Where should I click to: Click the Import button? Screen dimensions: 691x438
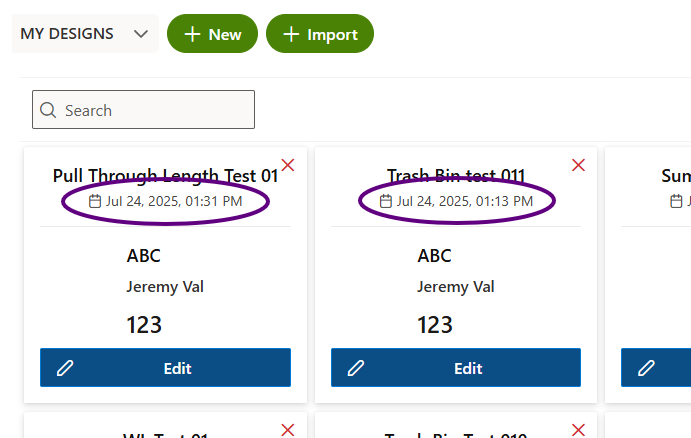320,33
